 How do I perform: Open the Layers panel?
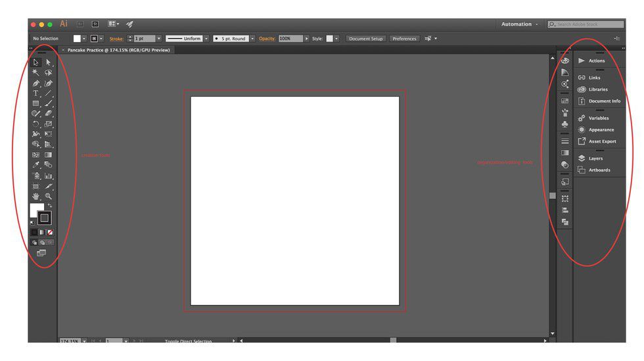[x=595, y=158]
